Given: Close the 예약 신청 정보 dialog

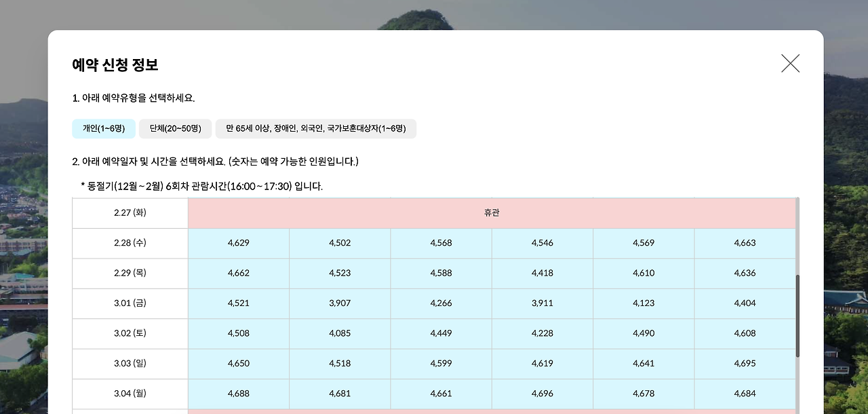Looking at the screenshot, I should [x=789, y=62].
